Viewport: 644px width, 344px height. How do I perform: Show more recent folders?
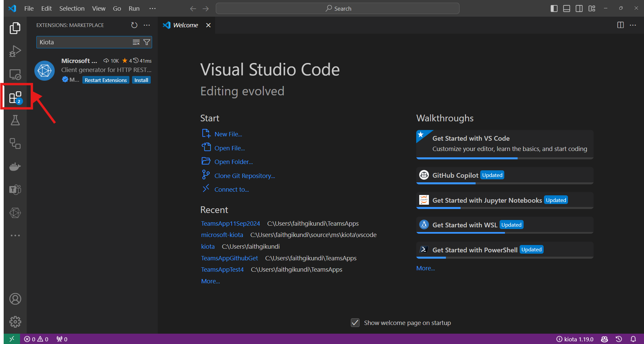(210, 281)
